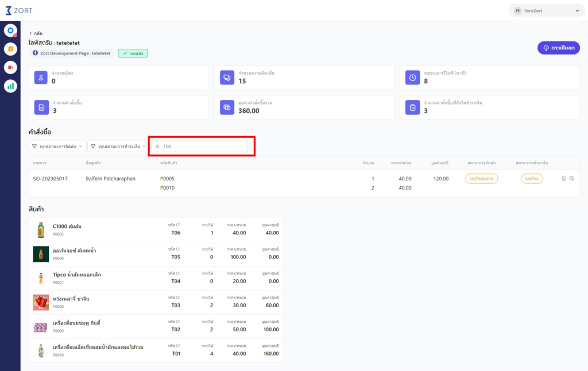This screenshot has width=588, height=371.
Task: Go back using the กลับ link
Action: pyautogui.click(x=36, y=33)
